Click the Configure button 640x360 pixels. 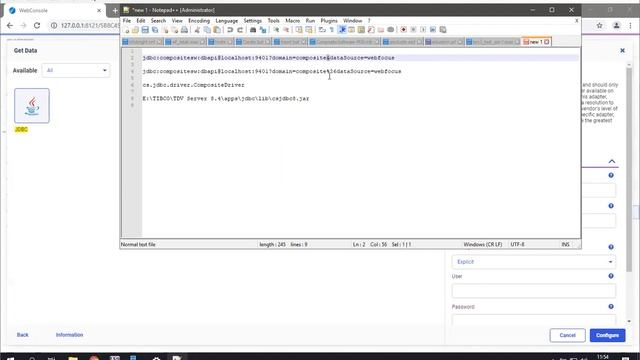point(607,335)
